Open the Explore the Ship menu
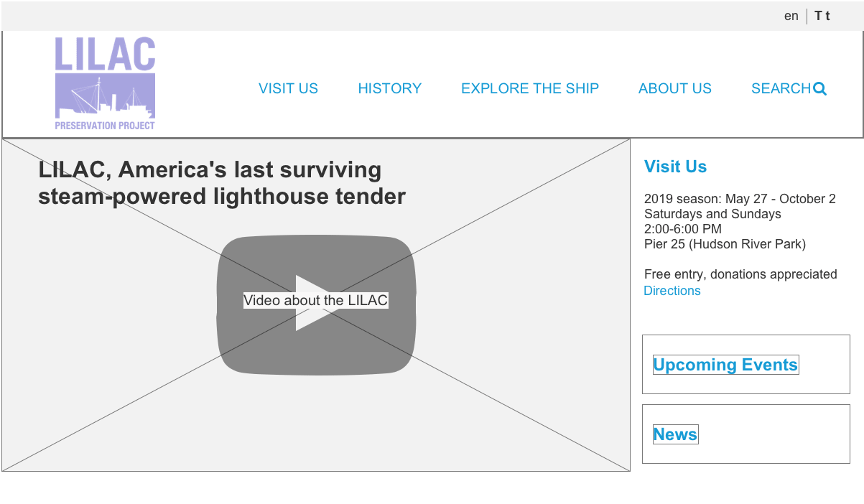The image size is (864, 504). coord(530,88)
